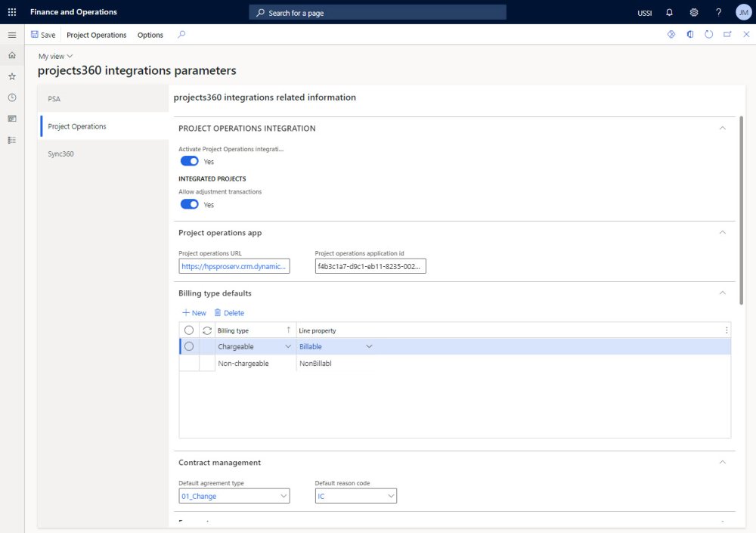This screenshot has width=756, height=533.
Task: Open the My view dropdown
Action: pos(55,56)
